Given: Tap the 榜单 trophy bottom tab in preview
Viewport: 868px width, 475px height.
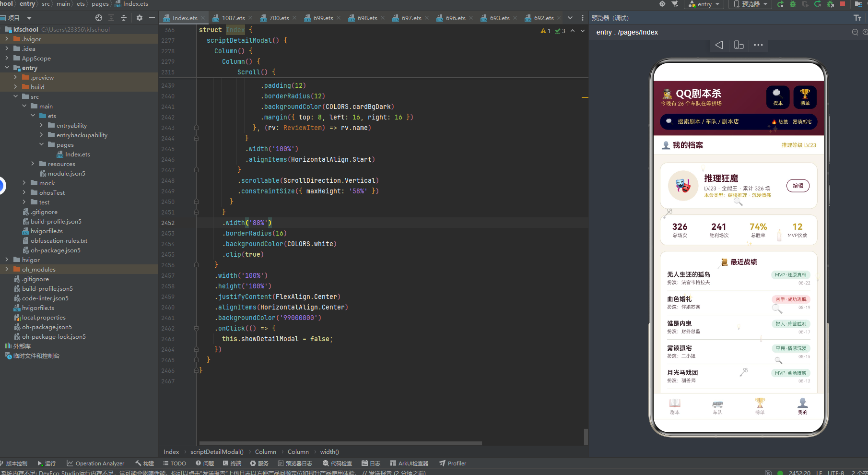Looking at the screenshot, I should pos(760,406).
